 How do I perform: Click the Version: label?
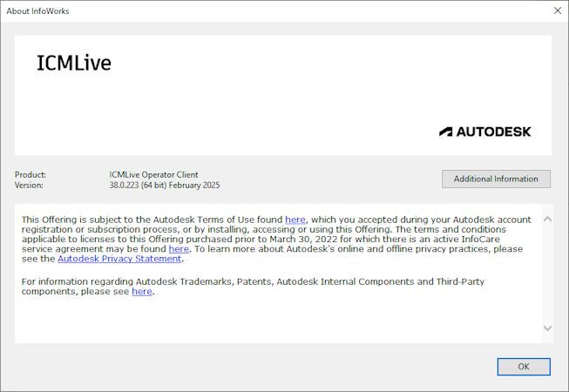tap(29, 186)
